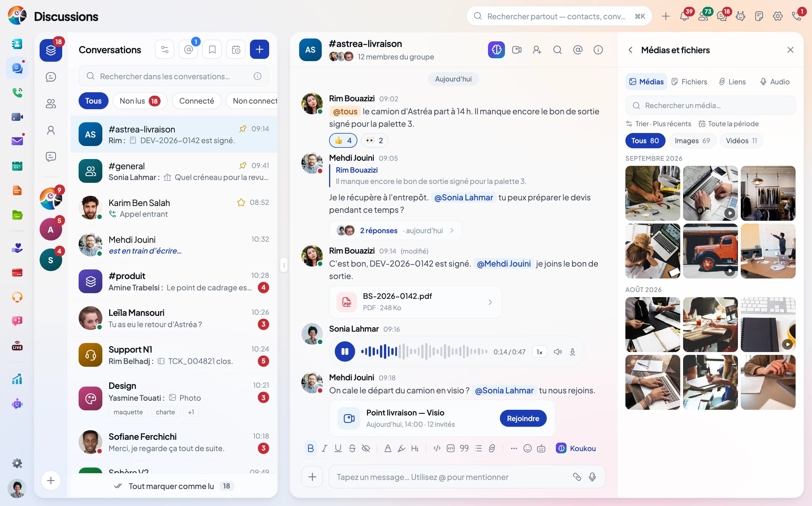This screenshot has height=506, width=812.
Task: Open conversation filter settings icon
Action: click(165, 50)
